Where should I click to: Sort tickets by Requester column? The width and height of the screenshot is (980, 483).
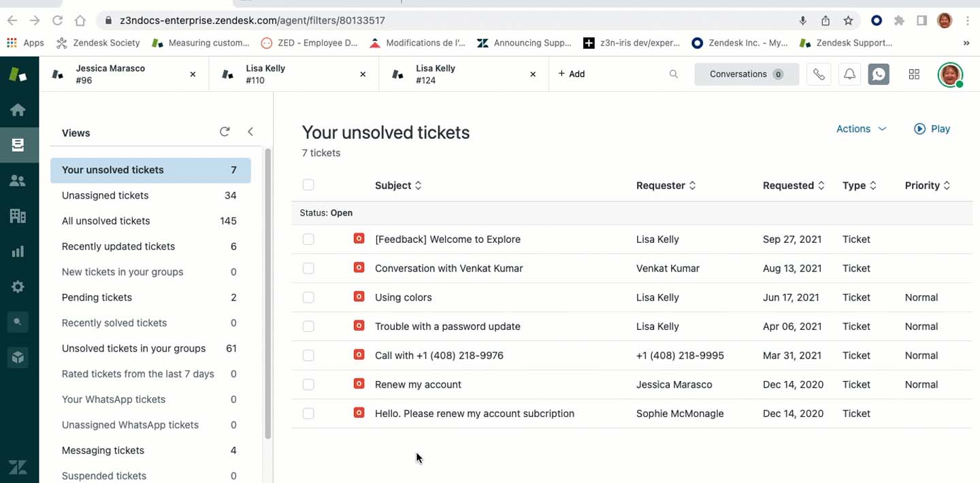(666, 185)
